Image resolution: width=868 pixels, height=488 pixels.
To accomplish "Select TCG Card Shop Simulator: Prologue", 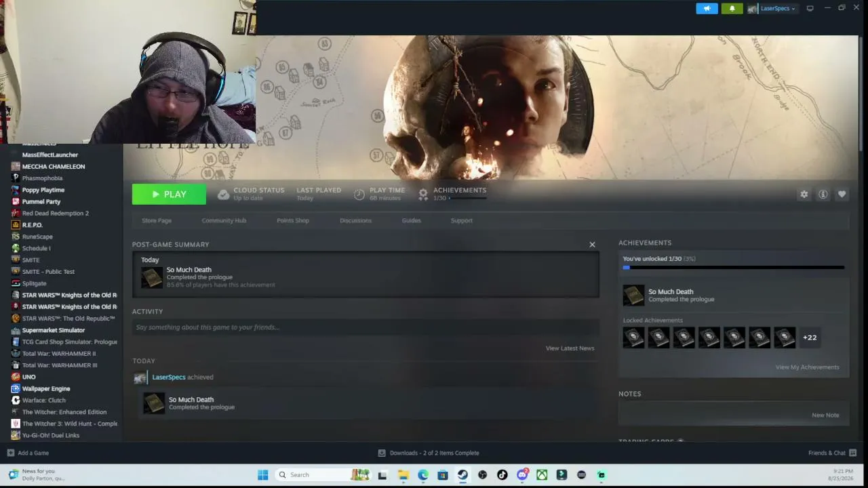I will point(69,342).
